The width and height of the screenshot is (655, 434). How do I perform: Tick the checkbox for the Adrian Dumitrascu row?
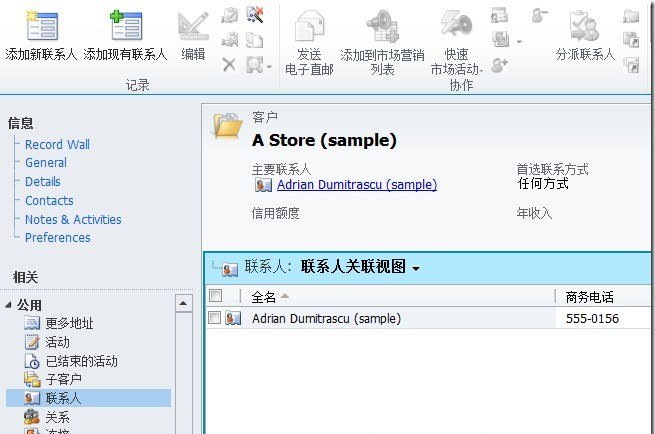[214, 317]
